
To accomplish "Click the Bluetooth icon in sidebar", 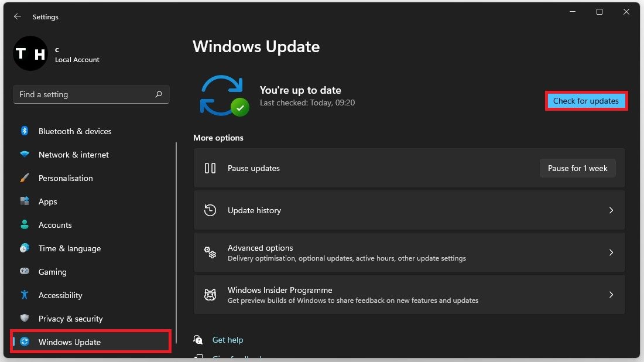I will (25, 131).
